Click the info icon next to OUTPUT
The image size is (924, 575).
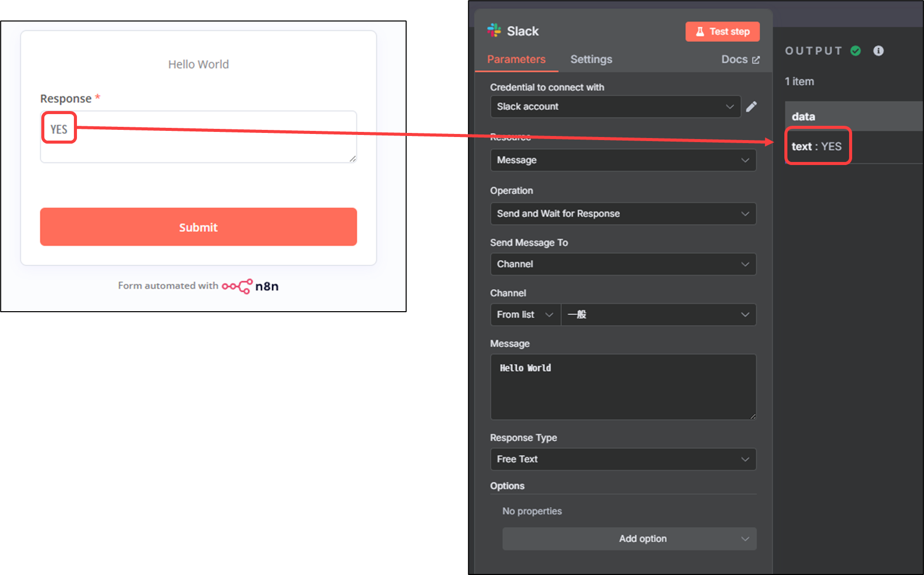pos(878,50)
